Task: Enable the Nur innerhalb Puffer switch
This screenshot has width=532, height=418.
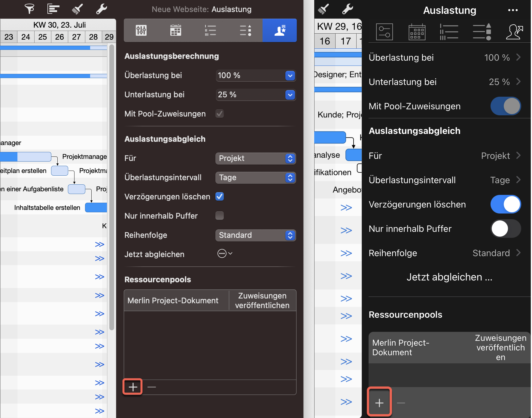Action: click(506, 229)
